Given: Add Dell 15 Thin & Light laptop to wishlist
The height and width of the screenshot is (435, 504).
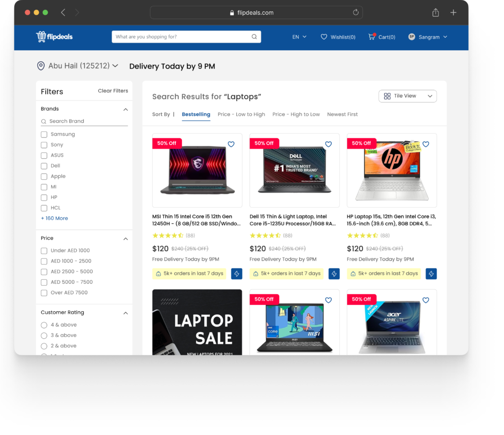Looking at the screenshot, I should coord(328,144).
